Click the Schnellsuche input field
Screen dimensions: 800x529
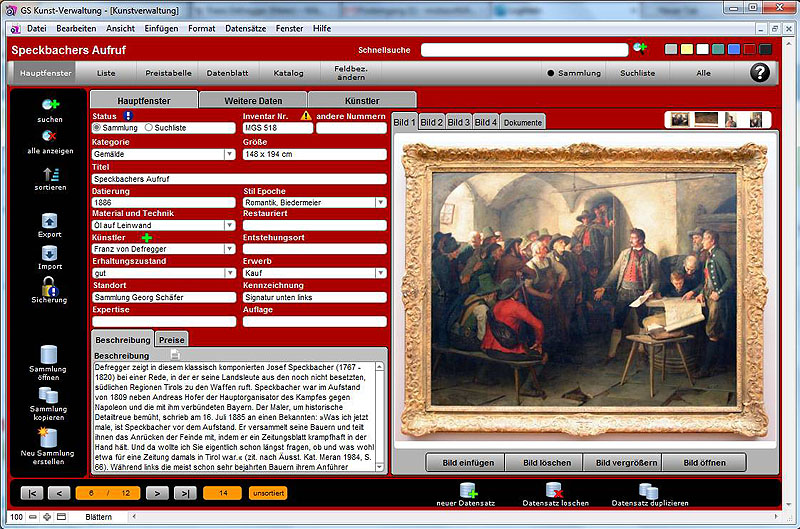524,49
